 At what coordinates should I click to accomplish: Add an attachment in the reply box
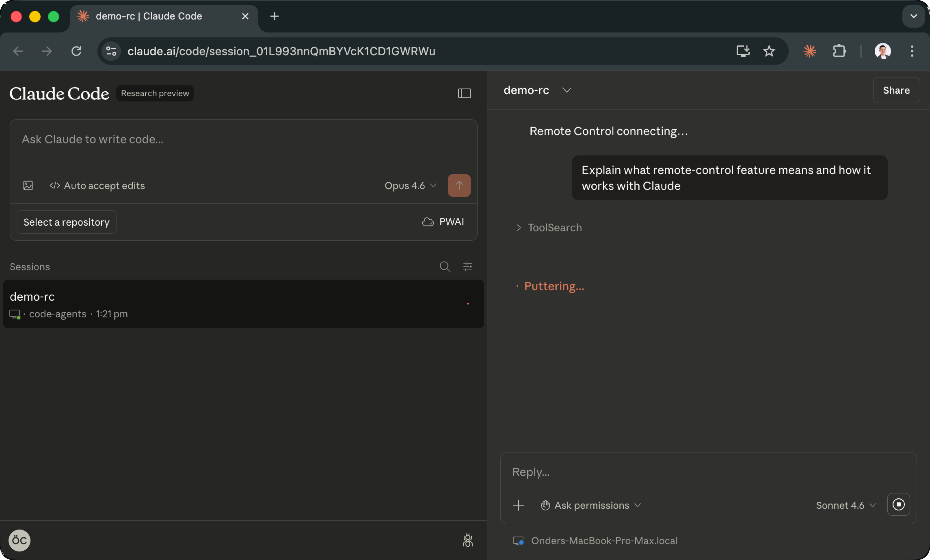(x=518, y=505)
